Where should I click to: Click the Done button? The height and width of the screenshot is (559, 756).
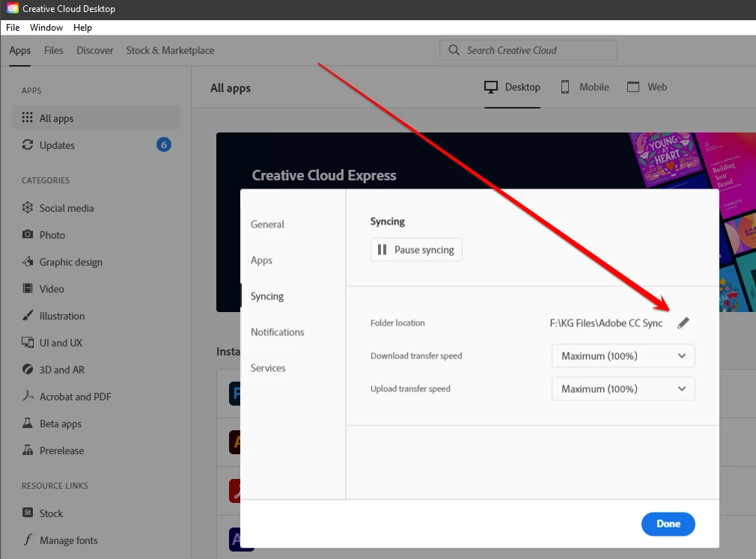[x=668, y=524]
